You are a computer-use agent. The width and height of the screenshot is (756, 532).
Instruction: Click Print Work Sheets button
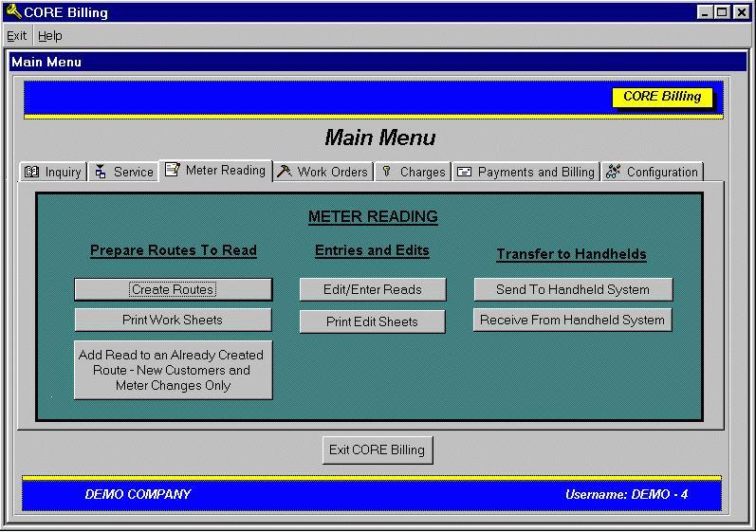point(173,320)
